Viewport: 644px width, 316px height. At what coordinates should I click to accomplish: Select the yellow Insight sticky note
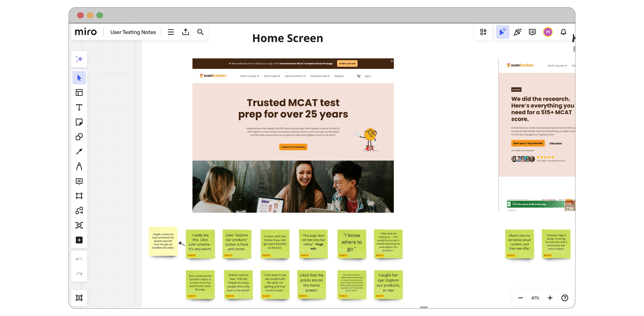(x=163, y=241)
